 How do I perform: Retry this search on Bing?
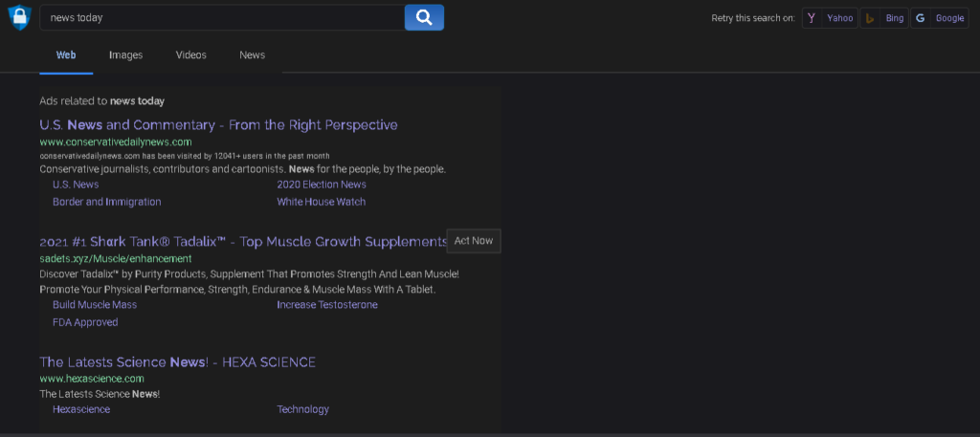[x=883, y=18]
